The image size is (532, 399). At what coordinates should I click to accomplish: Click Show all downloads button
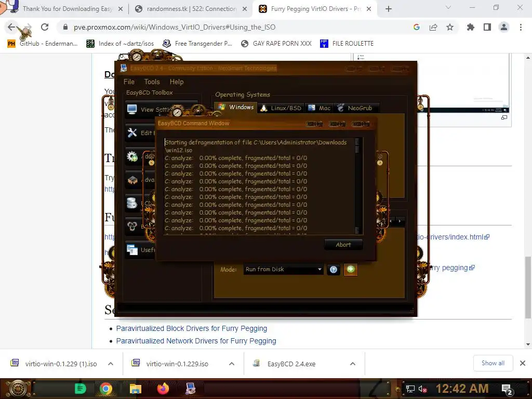point(493,363)
